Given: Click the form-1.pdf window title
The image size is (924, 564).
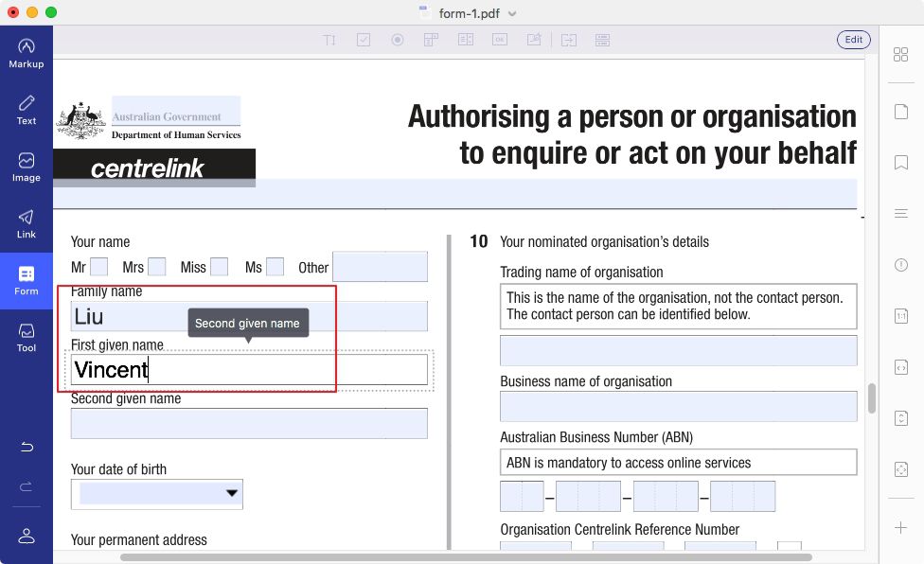Looking at the screenshot, I should [x=469, y=13].
